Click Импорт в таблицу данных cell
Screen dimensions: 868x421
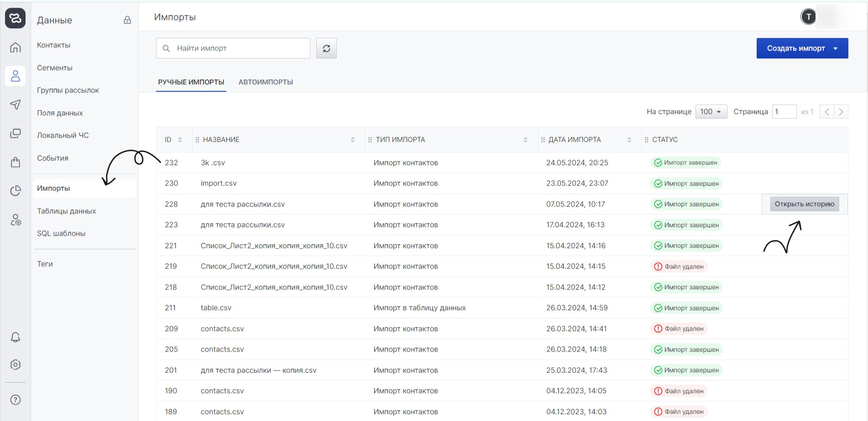point(419,308)
